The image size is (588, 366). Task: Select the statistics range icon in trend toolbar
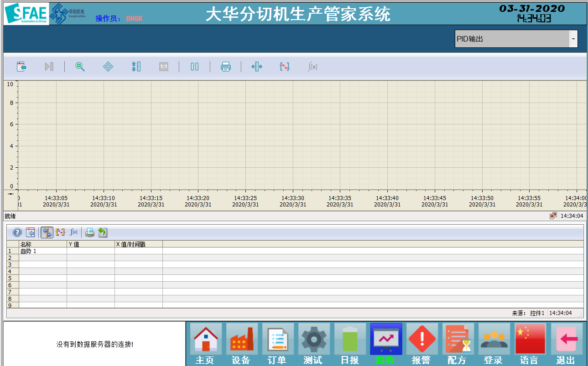click(x=285, y=67)
